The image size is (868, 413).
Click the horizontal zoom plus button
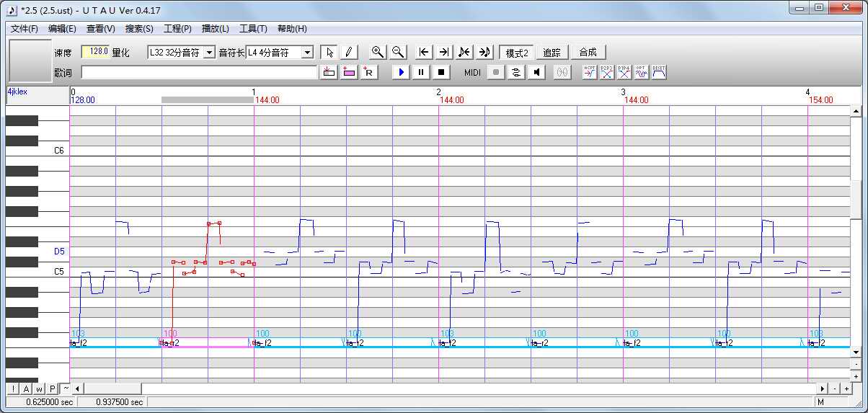point(846,388)
